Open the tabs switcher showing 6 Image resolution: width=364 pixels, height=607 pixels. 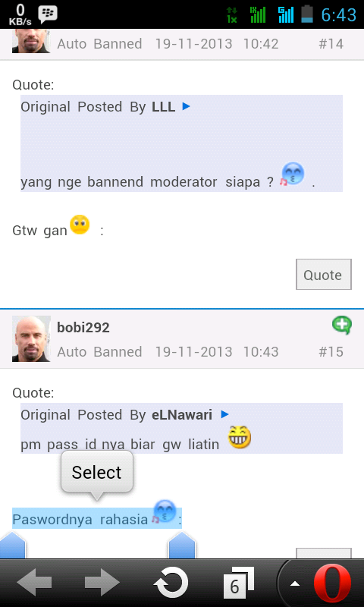click(238, 583)
